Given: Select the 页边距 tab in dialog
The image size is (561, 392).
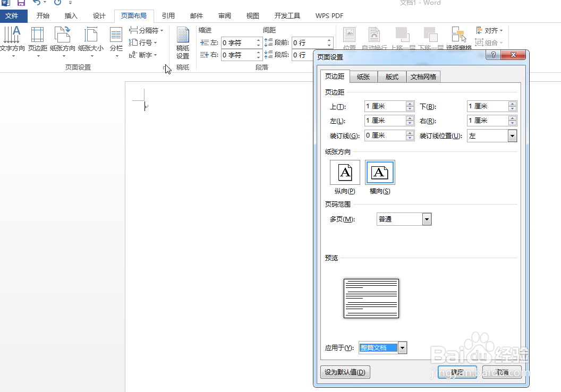Looking at the screenshot, I should pyautogui.click(x=335, y=76).
